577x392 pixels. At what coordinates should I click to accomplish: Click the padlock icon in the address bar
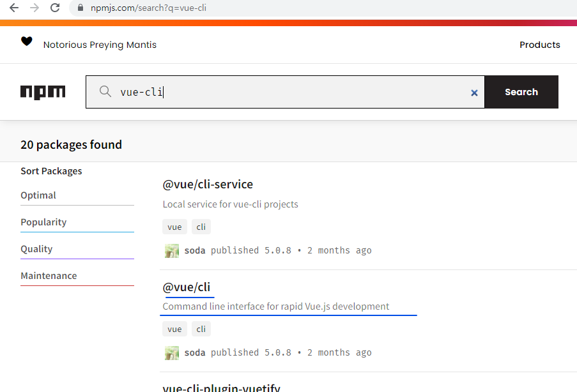pos(81,8)
